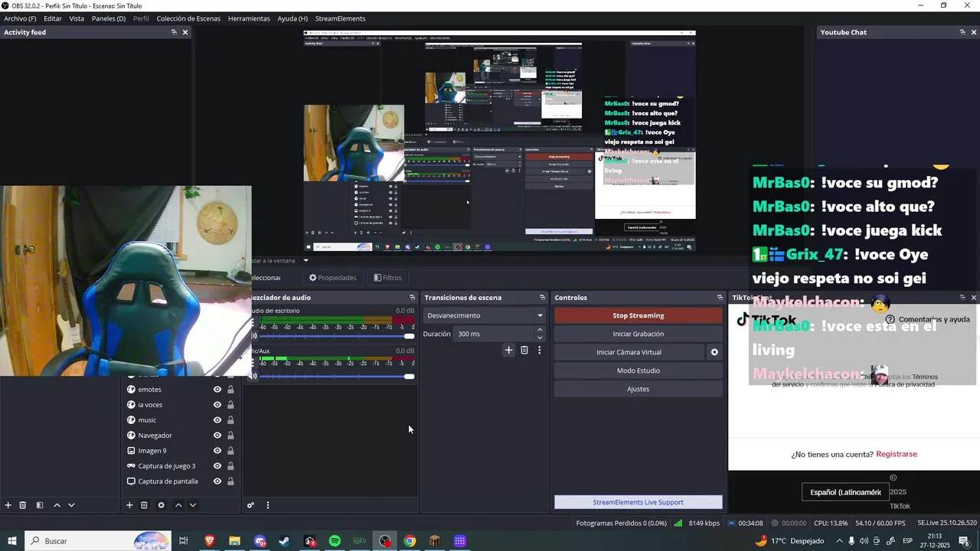Open source properties gear in Sources toolbar
Image resolution: width=980 pixels, height=551 pixels.
[161, 505]
